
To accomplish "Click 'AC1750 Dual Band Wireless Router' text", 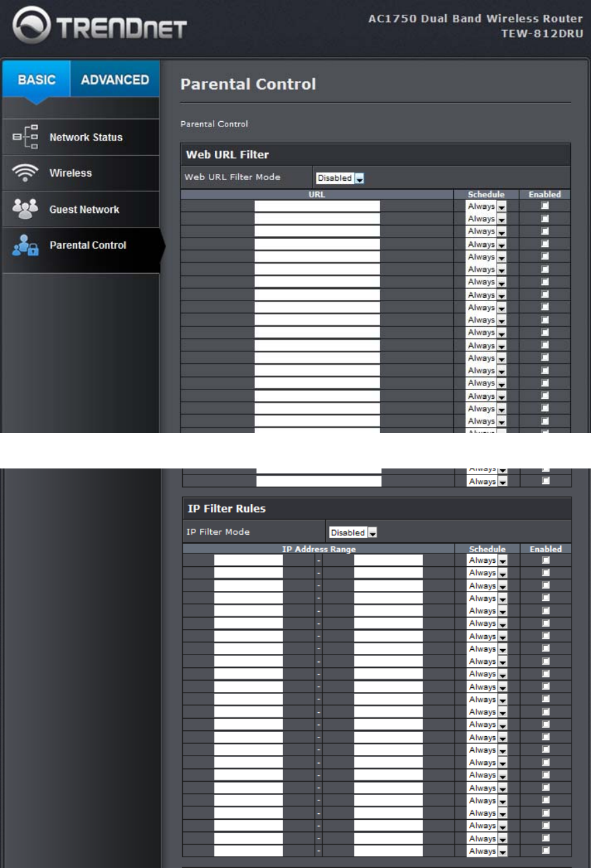I will [475, 19].
